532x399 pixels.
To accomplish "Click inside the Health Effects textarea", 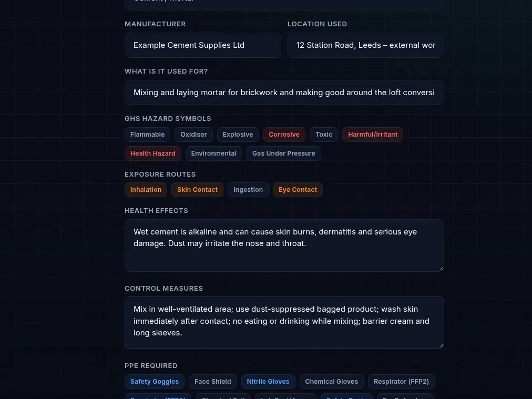I will click(284, 245).
